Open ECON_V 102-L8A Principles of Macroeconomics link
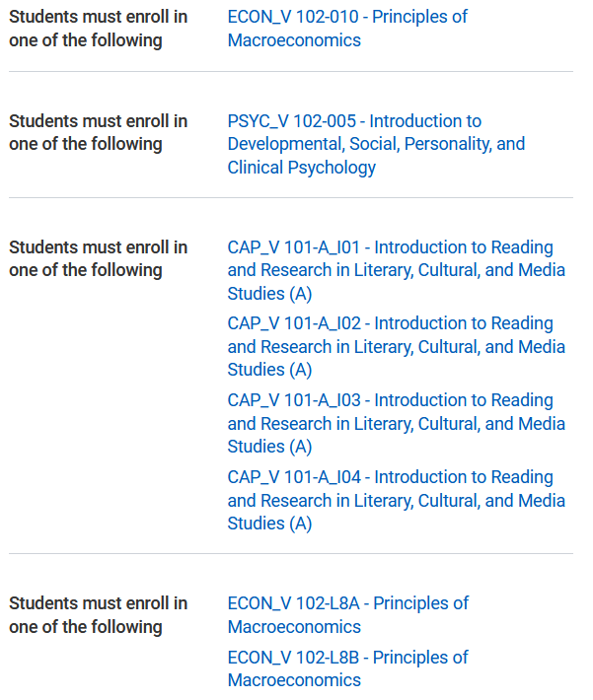593x700 pixels. tap(347, 615)
